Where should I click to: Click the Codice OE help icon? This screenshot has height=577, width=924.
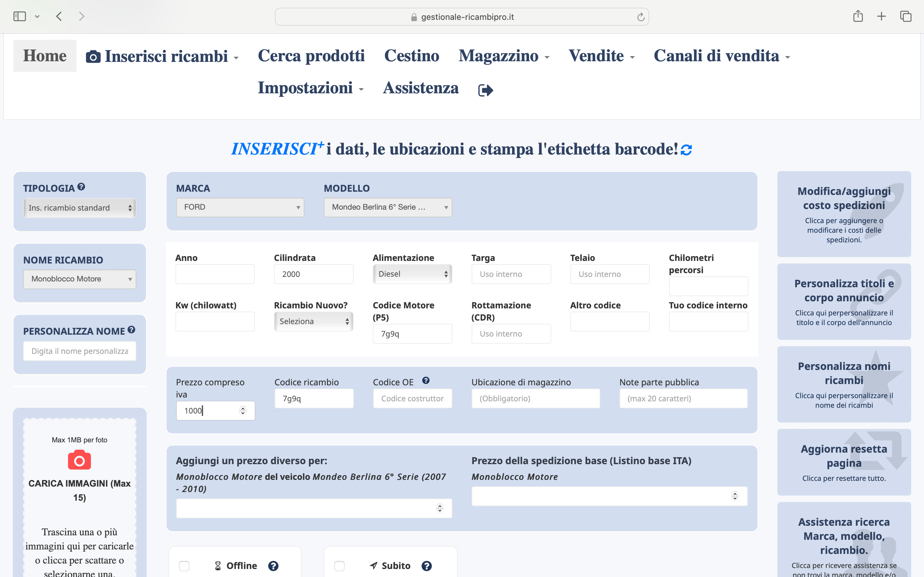426,380
